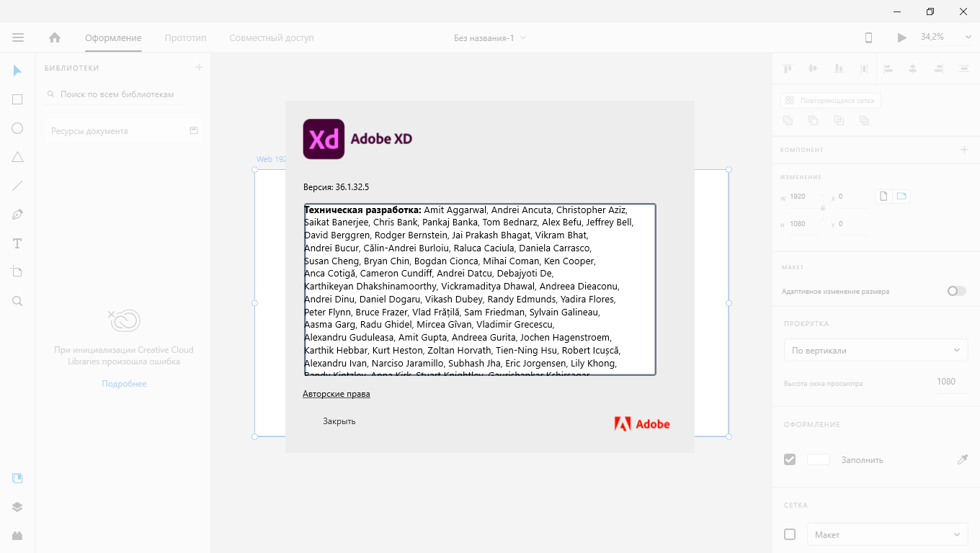
Task: Toggle the Адаптивное изменение размера switch
Action: [x=956, y=291]
